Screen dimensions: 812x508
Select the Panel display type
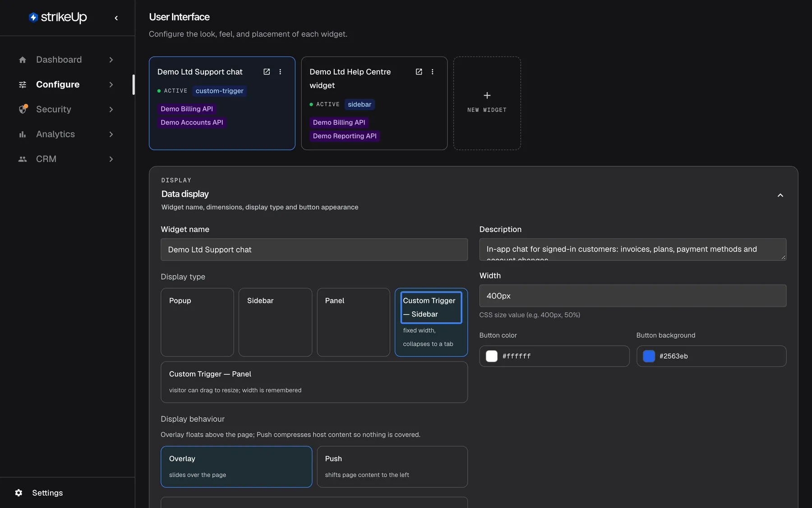[x=353, y=322]
